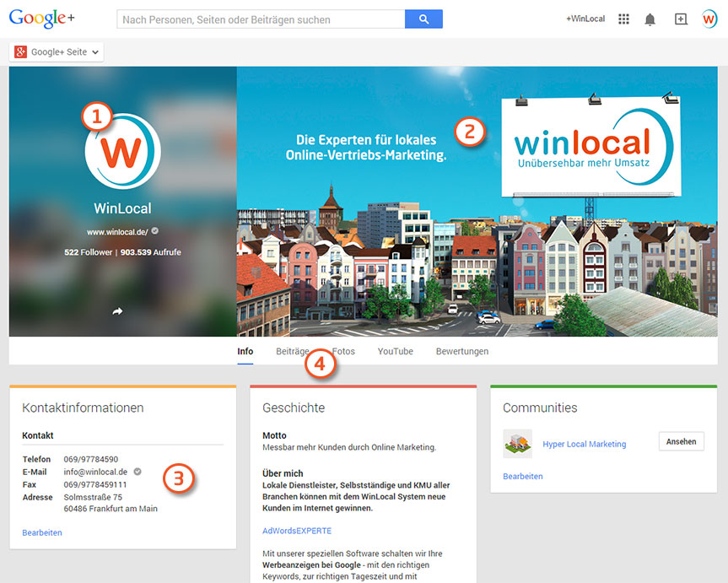Image resolution: width=728 pixels, height=583 pixels.
Task: Click the 903.539 Aufrufe text
Action: [151, 252]
